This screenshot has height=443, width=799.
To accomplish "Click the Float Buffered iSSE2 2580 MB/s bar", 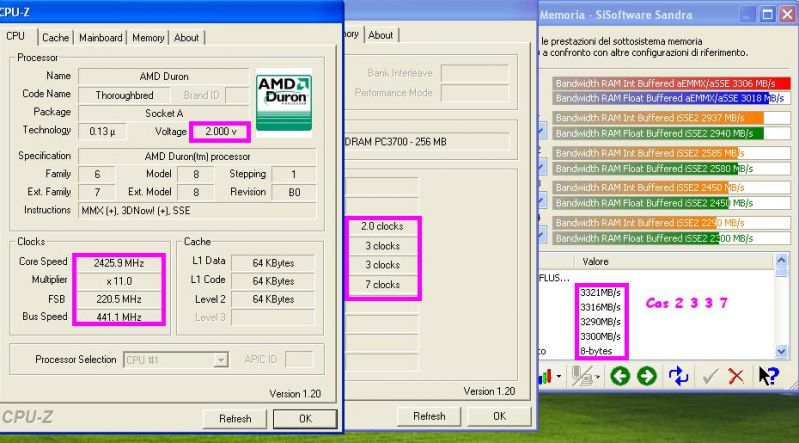I will [672, 168].
